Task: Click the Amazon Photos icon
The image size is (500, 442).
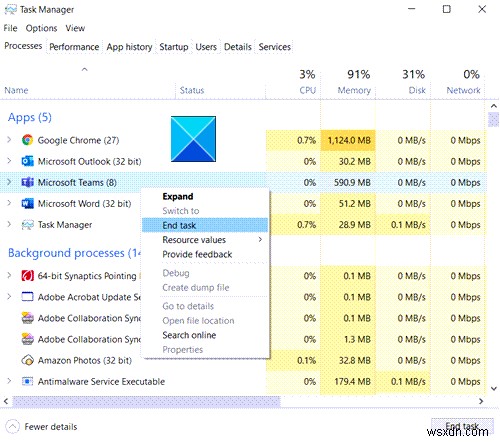Action: (27, 360)
